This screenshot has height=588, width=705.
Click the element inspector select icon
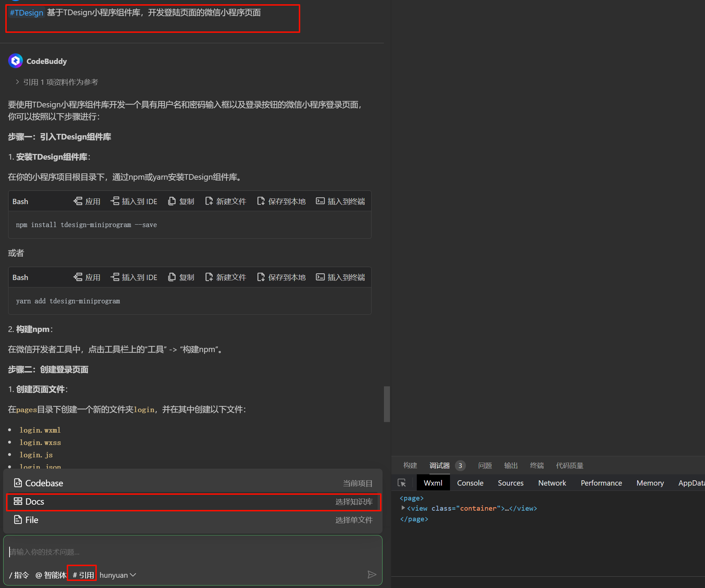[x=402, y=483]
